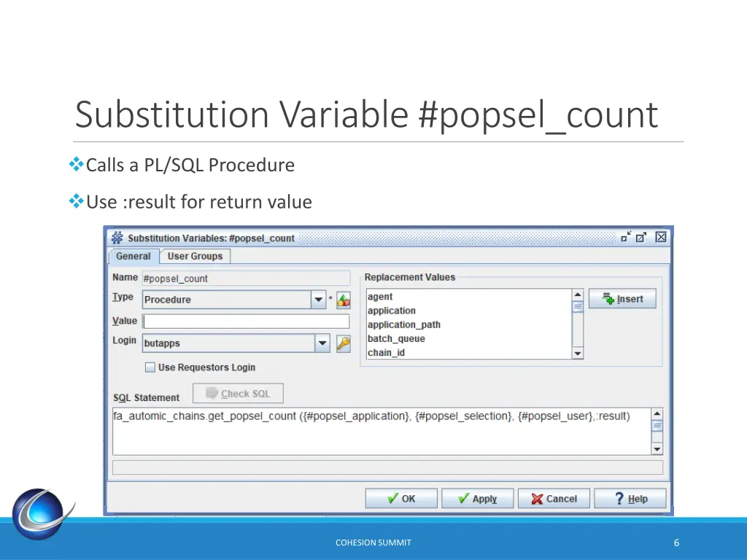Select application_path replacement value
This screenshot has width=747, height=560.
[469, 324]
